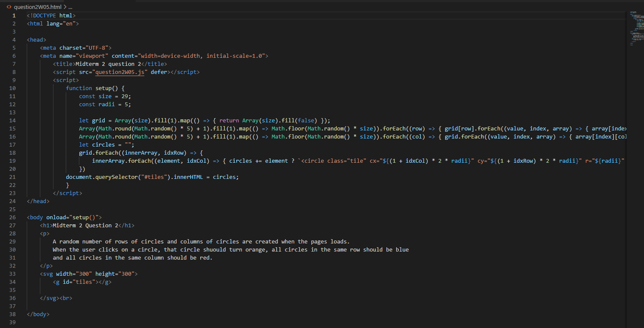Click the "<!DOCTYPE html>" declaration
Image resolution: width=644 pixels, height=328 pixels.
[x=51, y=16]
